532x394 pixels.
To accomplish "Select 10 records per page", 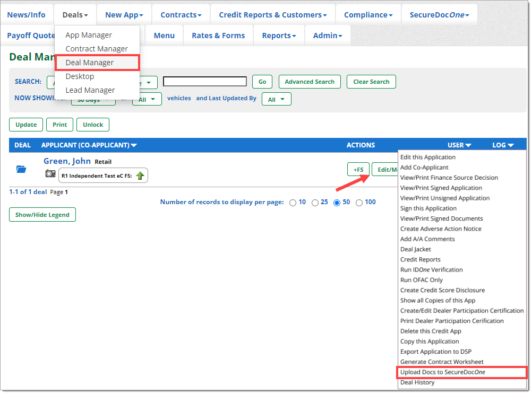I will [x=293, y=203].
